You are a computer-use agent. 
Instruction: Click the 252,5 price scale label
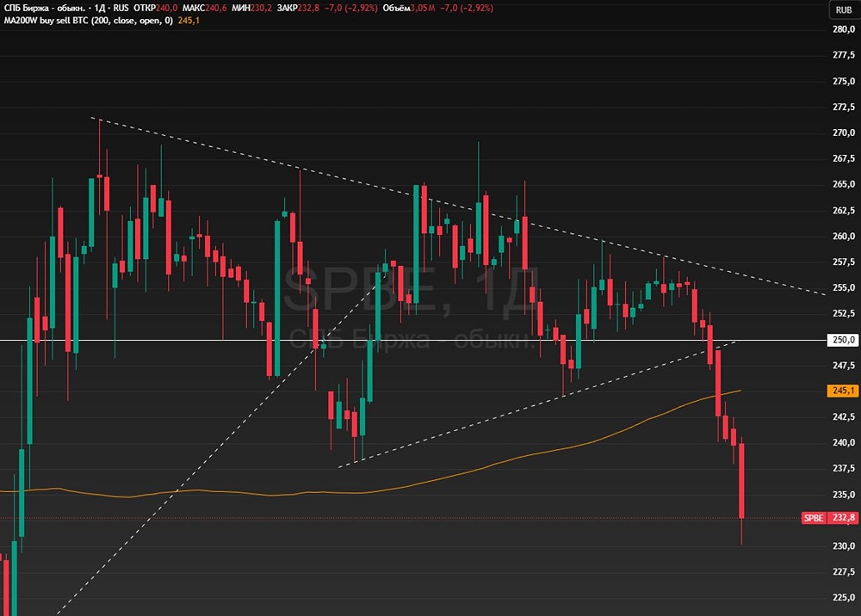tap(844, 314)
